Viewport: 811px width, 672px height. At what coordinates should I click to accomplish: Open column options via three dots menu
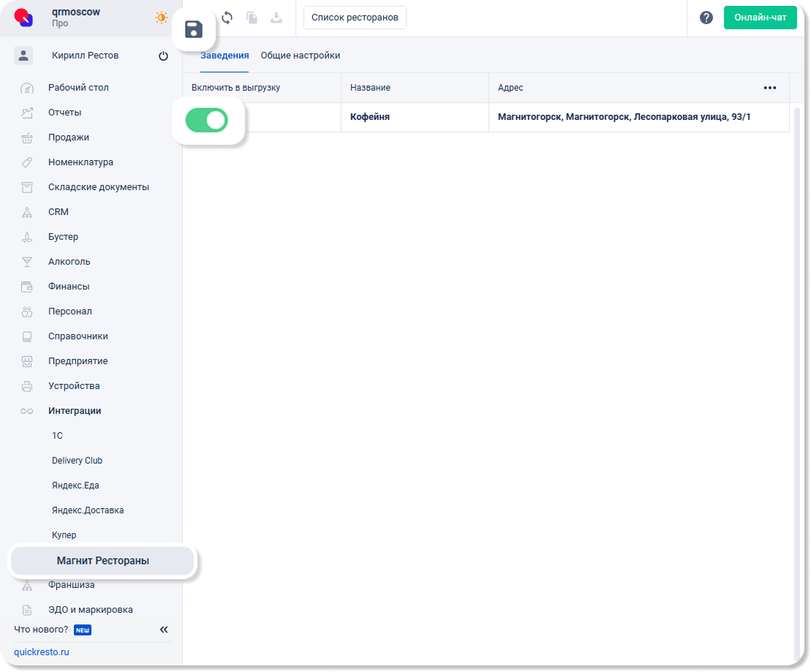(769, 88)
